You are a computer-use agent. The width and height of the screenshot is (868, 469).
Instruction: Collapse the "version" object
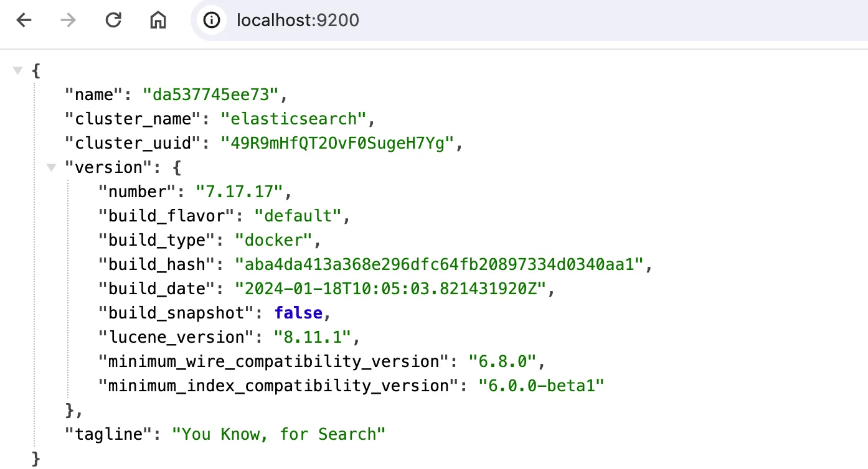click(51, 167)
